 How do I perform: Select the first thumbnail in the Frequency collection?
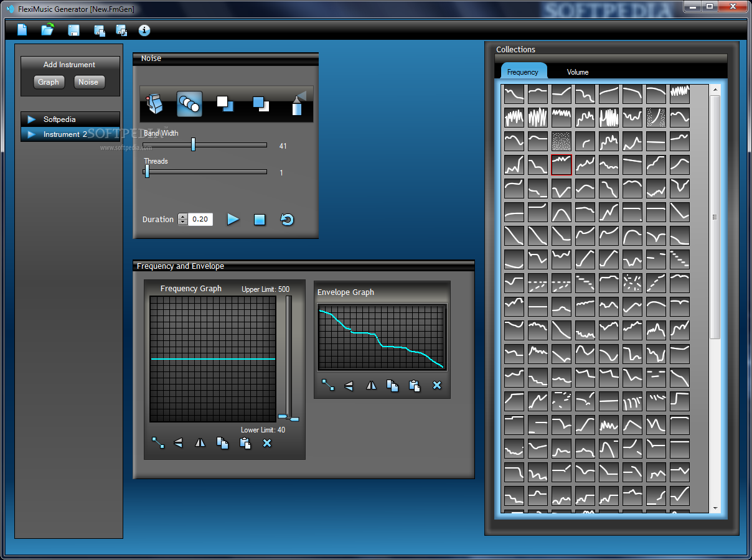tap(514, 94)
